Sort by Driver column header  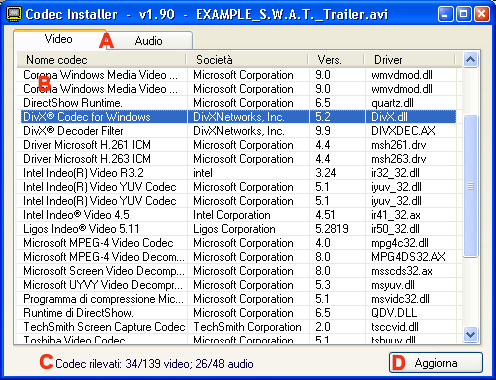click(410, 60)
